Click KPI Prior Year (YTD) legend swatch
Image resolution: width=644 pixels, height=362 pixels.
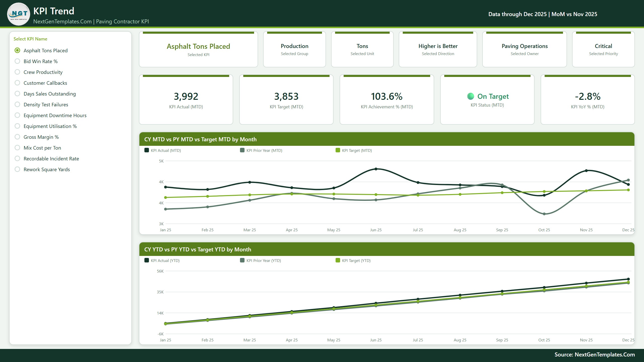tap(242, 260)
